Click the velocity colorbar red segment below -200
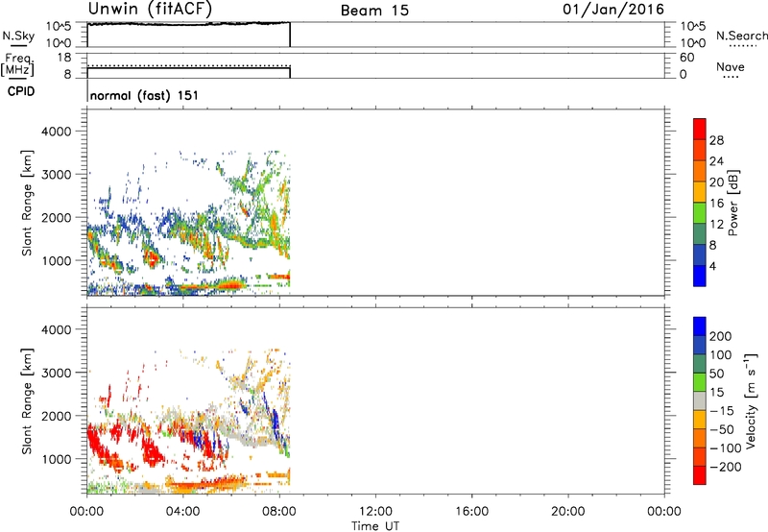This screenshot has width=768, height=532. tap(700, 475)
